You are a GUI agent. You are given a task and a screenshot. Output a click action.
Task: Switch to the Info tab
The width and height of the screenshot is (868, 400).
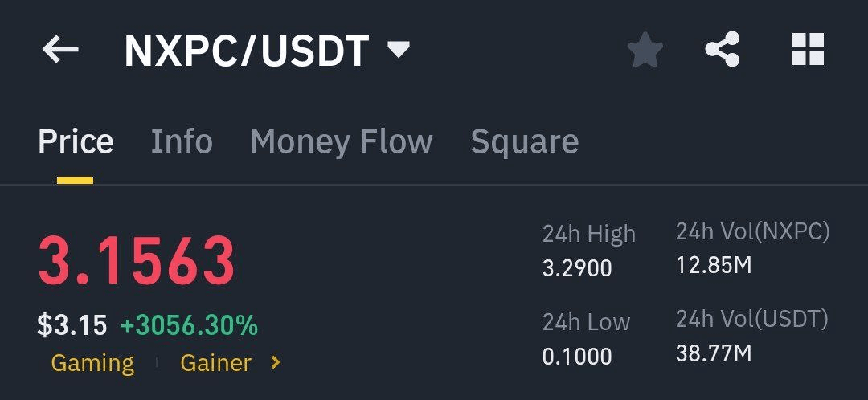click(x=182, y=141)
